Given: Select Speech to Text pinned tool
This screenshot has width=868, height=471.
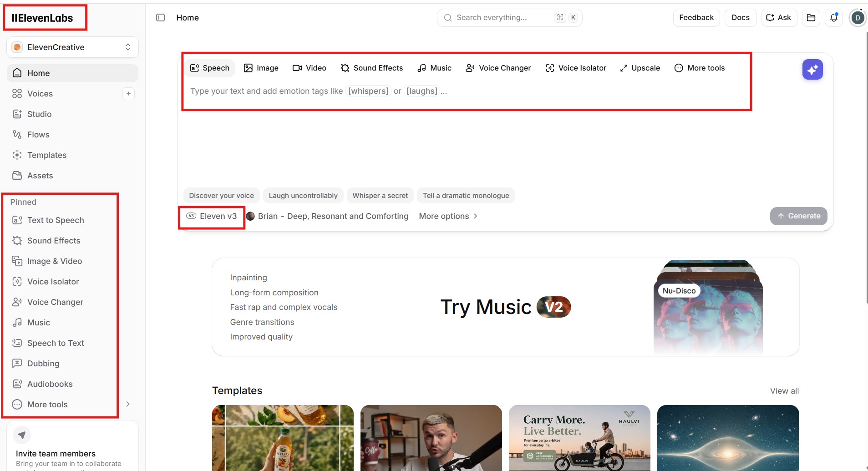Looking at the screenshot, I should pos(56,343).
